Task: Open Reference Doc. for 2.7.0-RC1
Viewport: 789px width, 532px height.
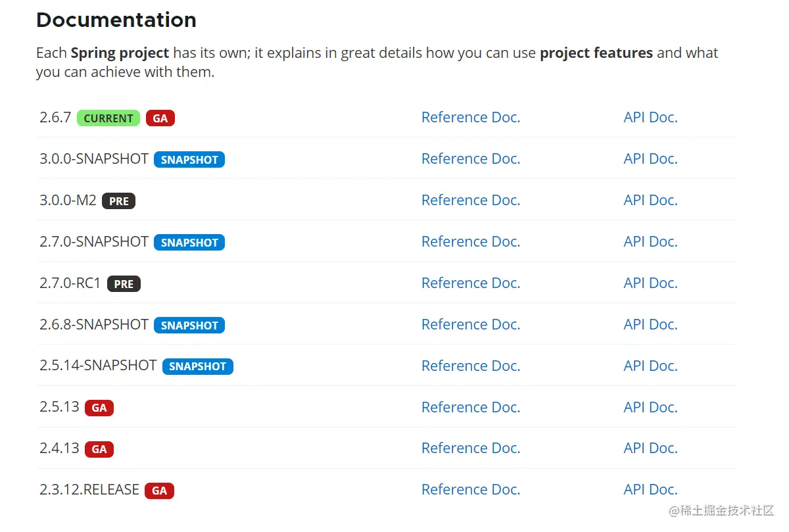Action: click(471, 283)
